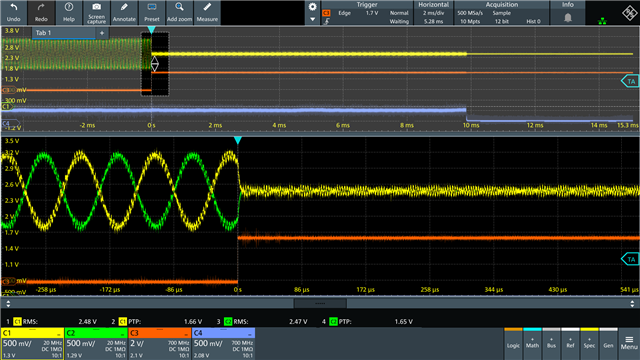Take a Screen capture

pyautogui.click(x=96, y=12)
